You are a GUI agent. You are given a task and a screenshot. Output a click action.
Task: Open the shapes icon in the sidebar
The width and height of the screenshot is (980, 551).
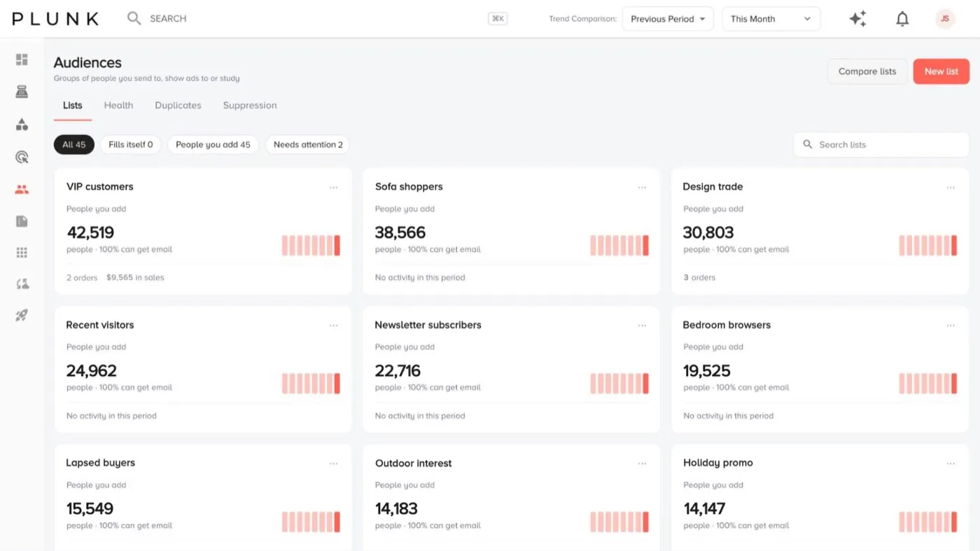pos(22,125)
